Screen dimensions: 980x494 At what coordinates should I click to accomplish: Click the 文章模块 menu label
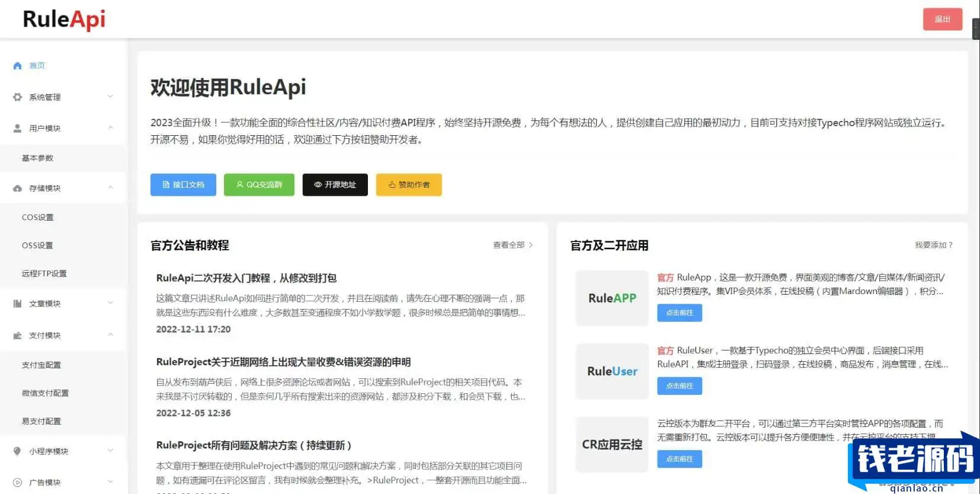tap(45, 304)
